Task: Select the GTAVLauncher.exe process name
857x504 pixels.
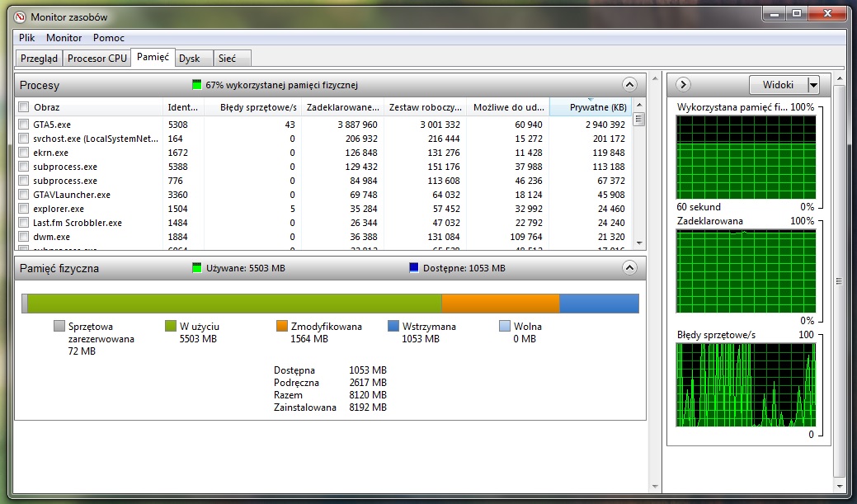Action: pyautogui.click(x=72, y=195)
